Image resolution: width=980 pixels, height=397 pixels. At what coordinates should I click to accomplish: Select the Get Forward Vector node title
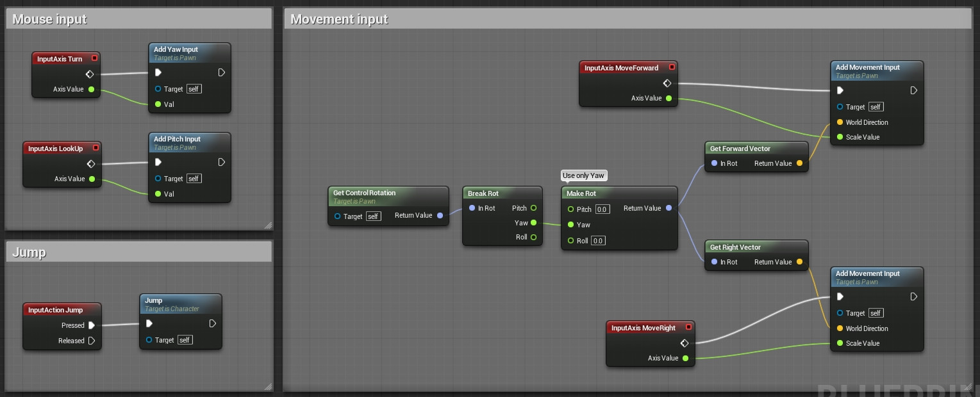point(740,149)
